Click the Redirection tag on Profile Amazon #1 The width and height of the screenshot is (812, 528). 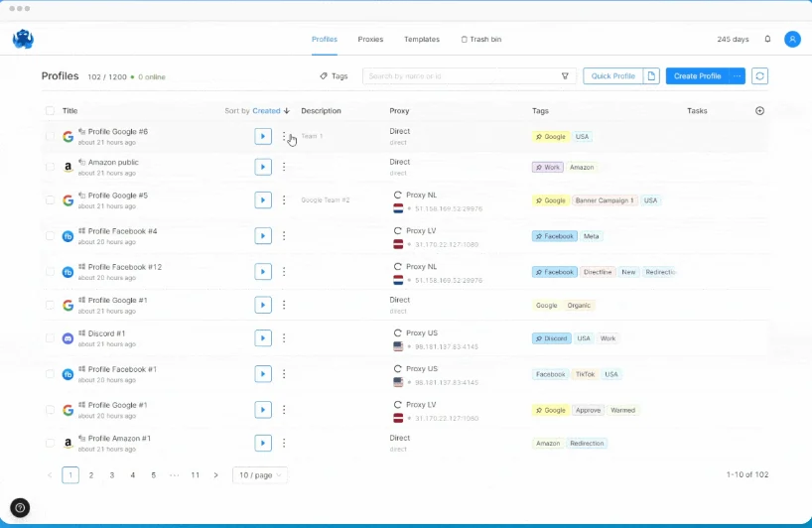[x=587, y=443]
